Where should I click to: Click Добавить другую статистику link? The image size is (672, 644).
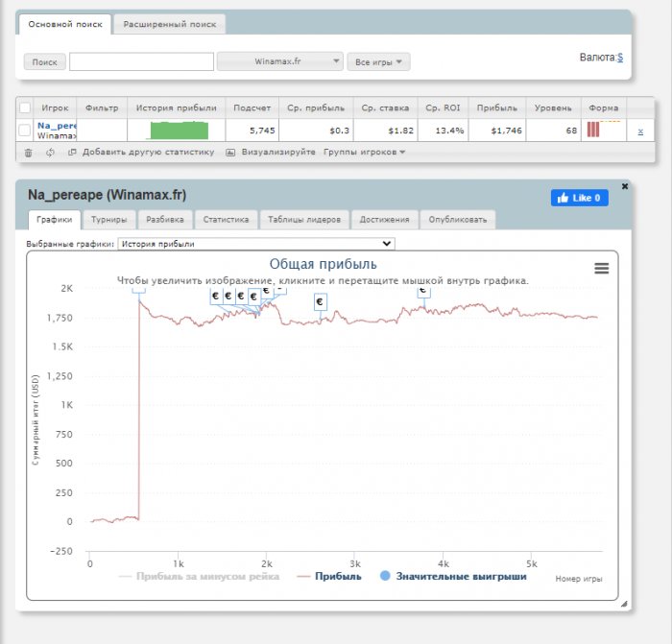(148, 152)
